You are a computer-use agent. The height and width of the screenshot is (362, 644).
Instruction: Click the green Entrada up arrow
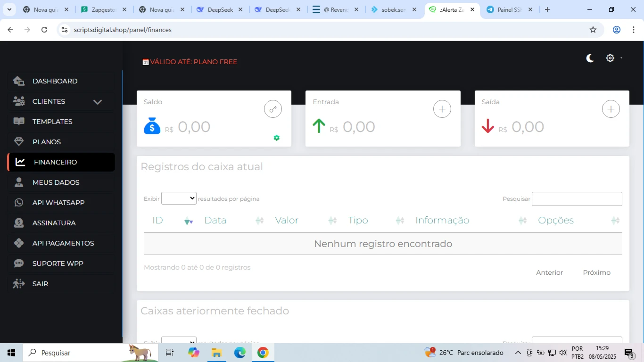coord(319,126)
